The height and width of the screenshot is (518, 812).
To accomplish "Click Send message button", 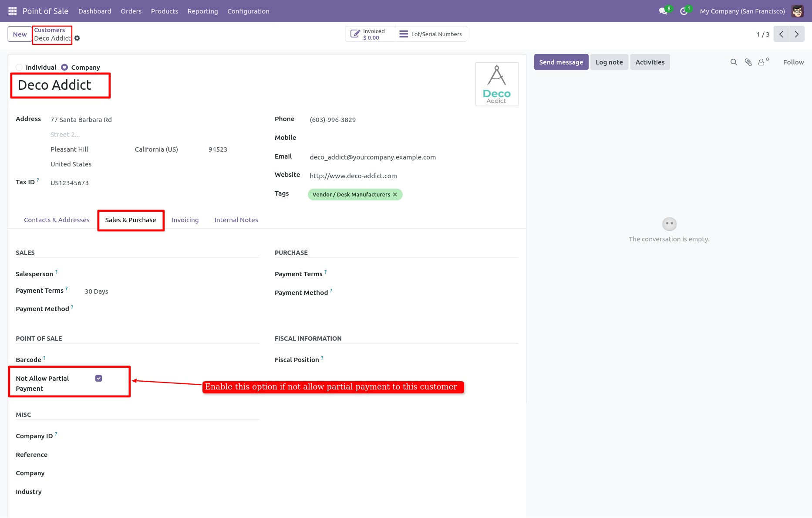I will [x=561, y=62].
